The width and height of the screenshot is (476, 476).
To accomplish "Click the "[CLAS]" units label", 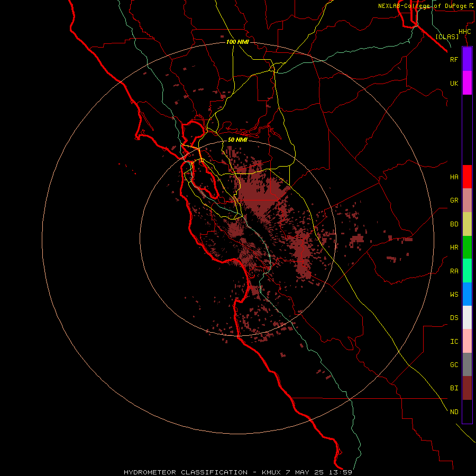I will click(x=447, y=36).
